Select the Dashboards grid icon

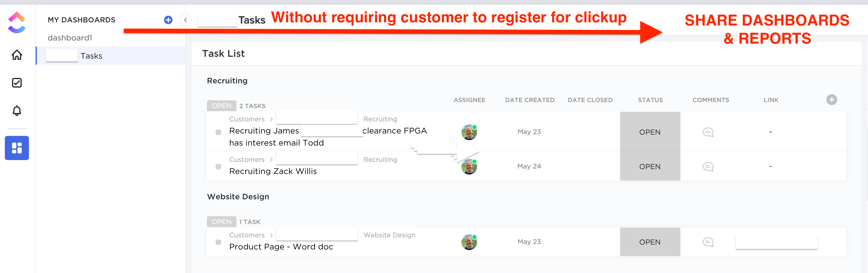(x=17, y=148)
